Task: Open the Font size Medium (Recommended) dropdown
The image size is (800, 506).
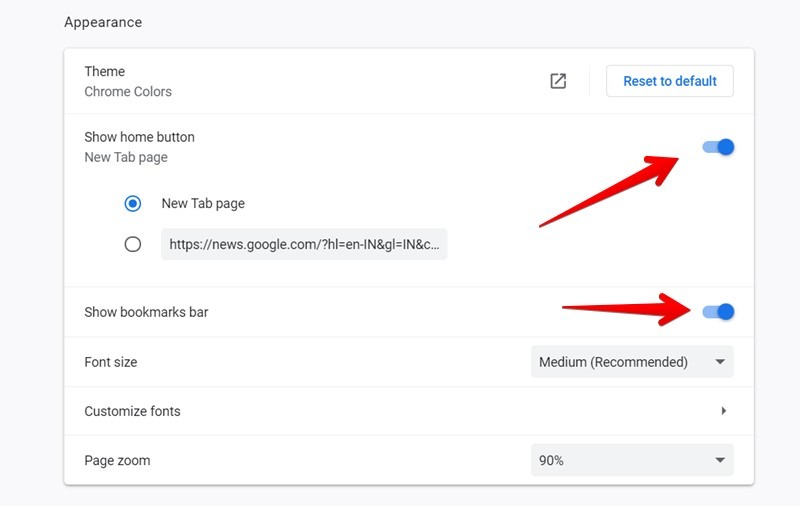Action: coord(632,362)
